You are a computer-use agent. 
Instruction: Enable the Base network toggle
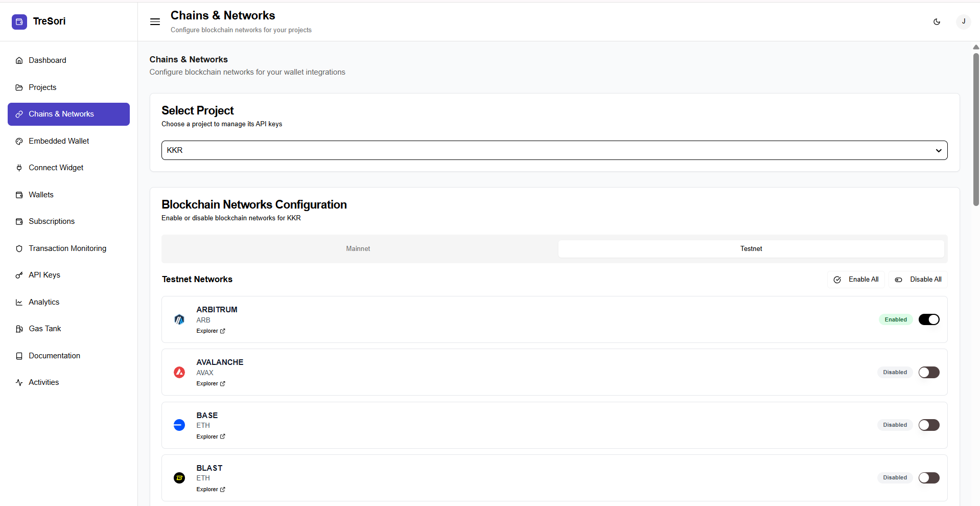(x=928, y=425)
